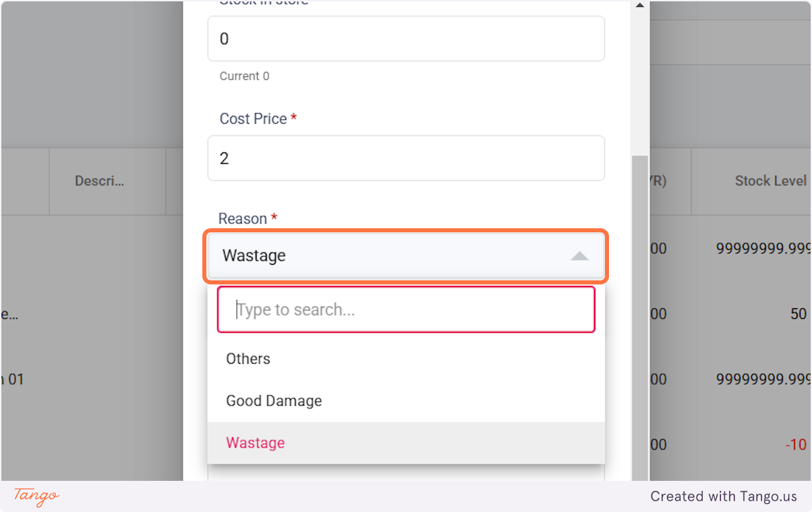Viewport: 812px width, 512px height.
Task: Click the modal scrollbar up arrow
Action: [x=639, y=5]
